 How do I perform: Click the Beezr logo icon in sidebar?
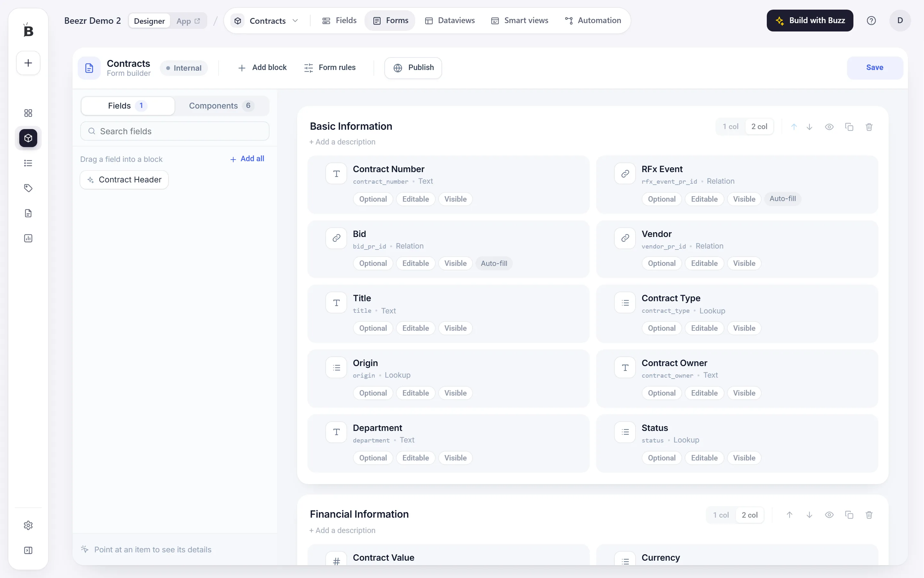[x=28, y=30]
